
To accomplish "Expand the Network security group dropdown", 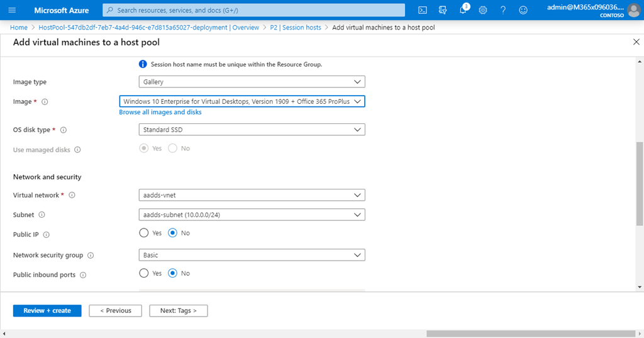I will (x=252, y=255).
